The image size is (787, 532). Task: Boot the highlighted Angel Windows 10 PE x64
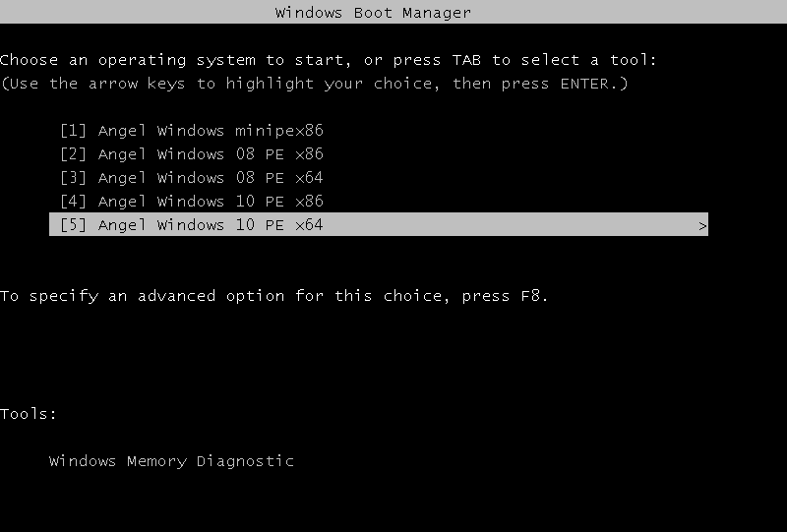pos(211,225)
